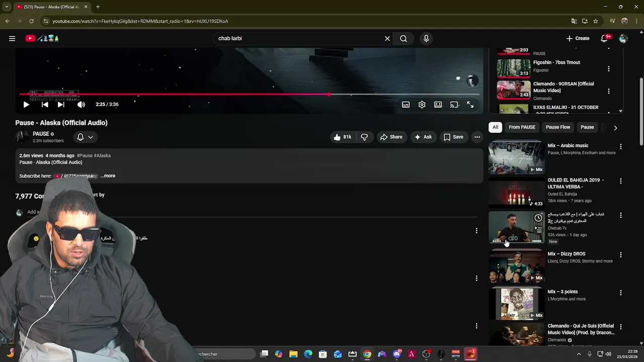Toggle subtitles/closed captions
The width and height of the screenshot is (644, 362).
pos(406,105)
